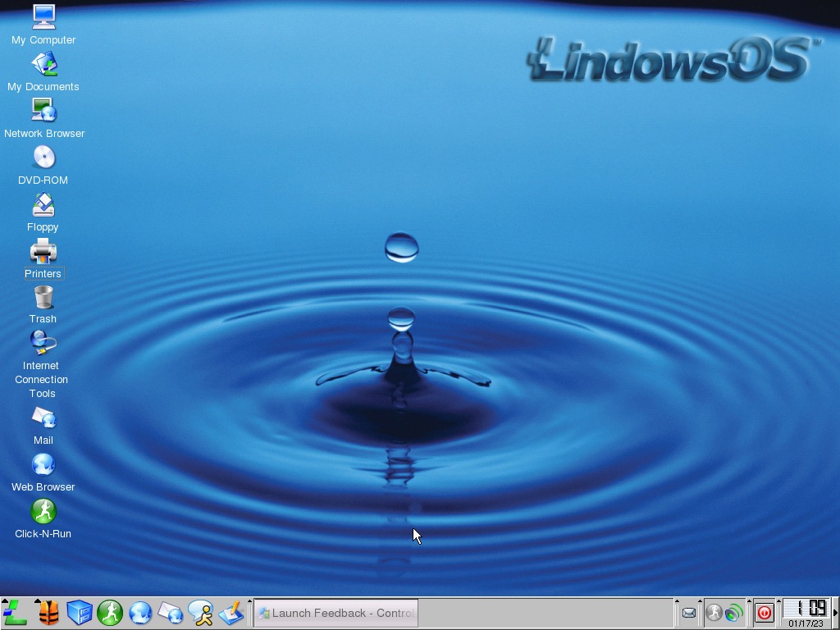Viewport: 840px width, 630px height.
Task: Click the life jacket help icon in taskbar
Action: point(49,614)
